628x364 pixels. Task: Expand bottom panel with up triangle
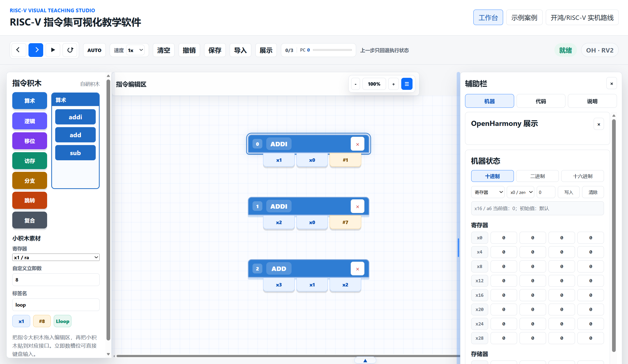click(365, 361)
